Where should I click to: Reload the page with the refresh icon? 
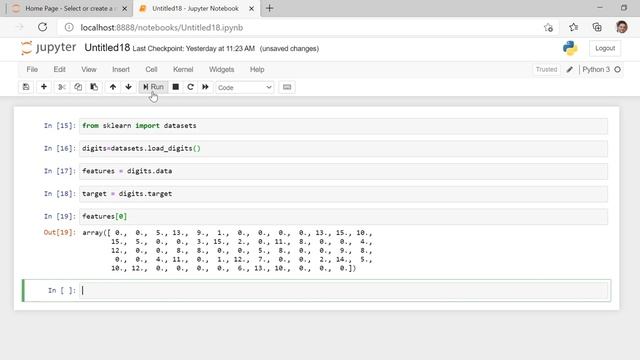pyautogui.click(x=42, y=27)
